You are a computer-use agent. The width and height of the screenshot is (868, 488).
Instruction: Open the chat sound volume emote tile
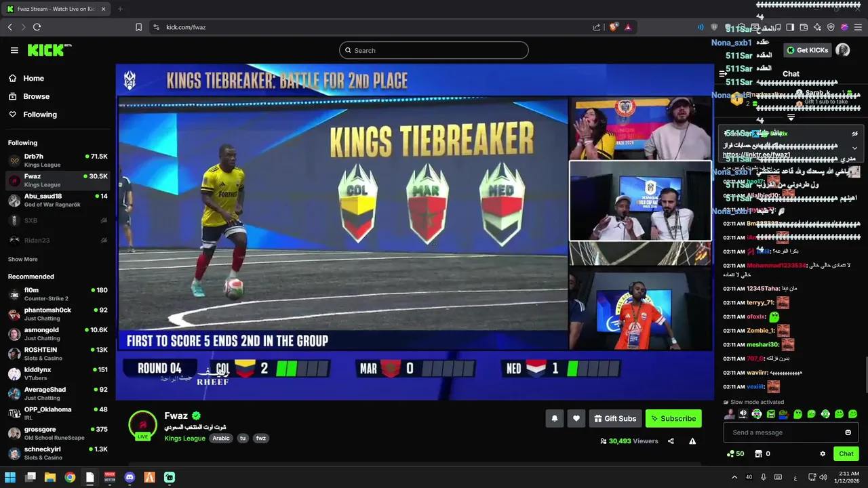tap(743, 414)
